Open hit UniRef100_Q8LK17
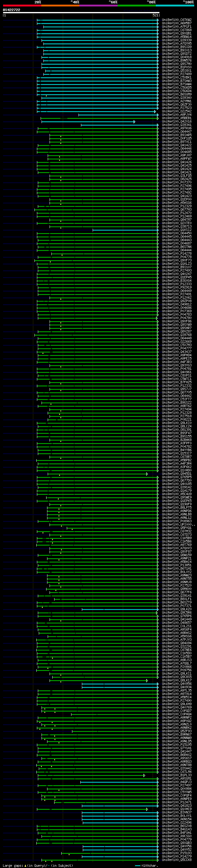Screen dimensions: 197x868 pyautogui.click(x=177, y=680)
